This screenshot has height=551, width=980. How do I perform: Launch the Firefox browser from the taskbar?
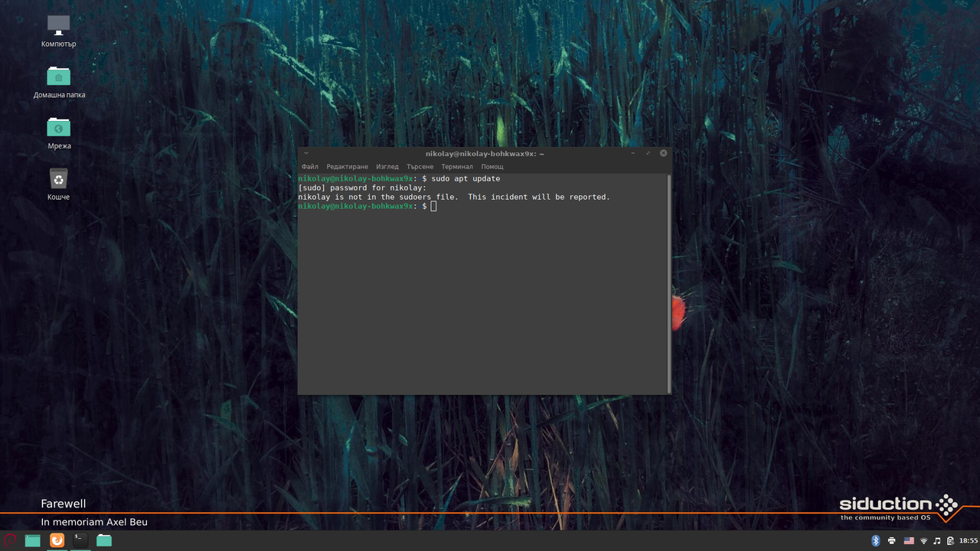click(x=57, y=540)
